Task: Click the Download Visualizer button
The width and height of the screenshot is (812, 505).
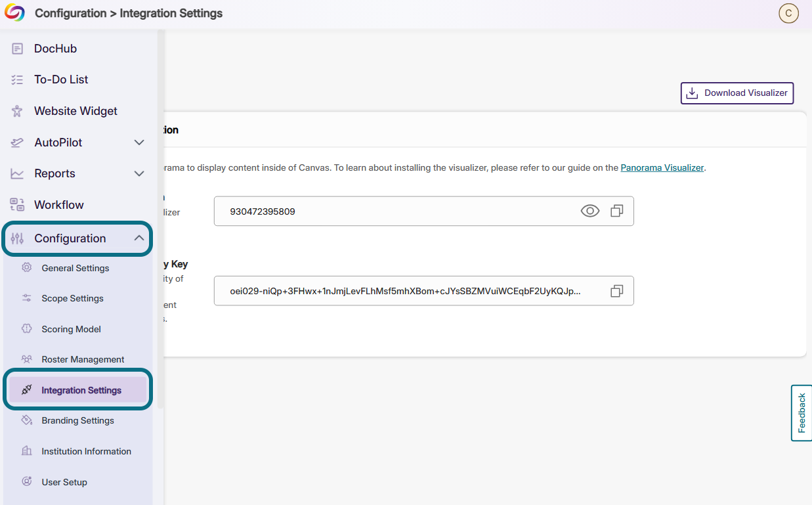Action: tap(737, 93)
